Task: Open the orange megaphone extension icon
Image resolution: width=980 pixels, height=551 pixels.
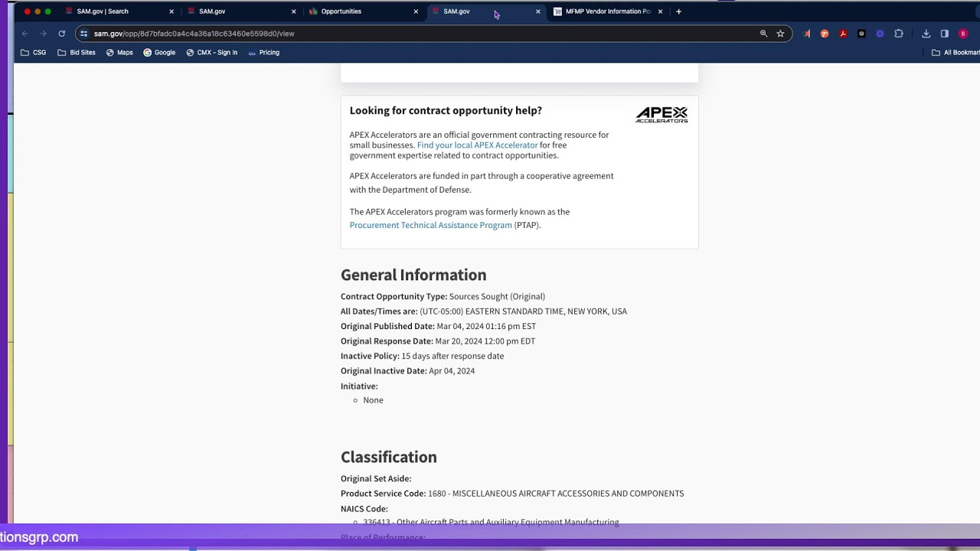Action: 806,34
